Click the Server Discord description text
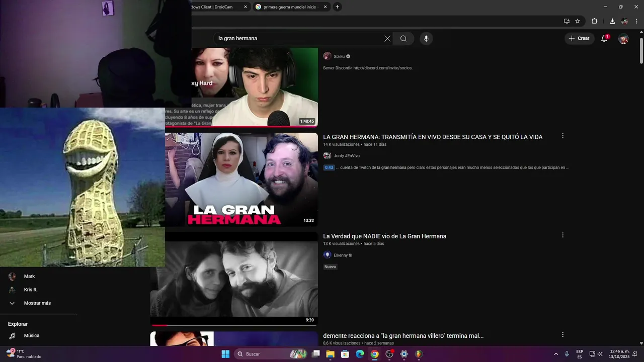The image size is (644, 362). 368,68
